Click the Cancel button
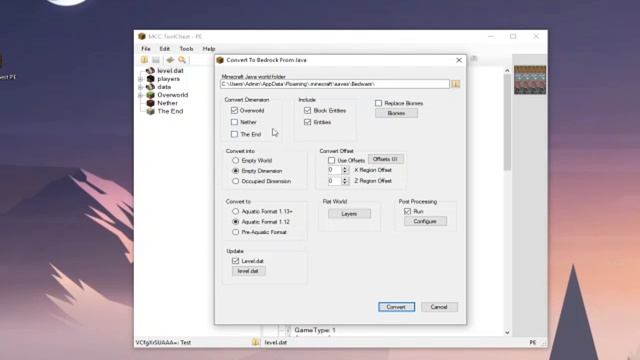Image resolution: width=640 pixels, height=360 pixels. [439, 307]
